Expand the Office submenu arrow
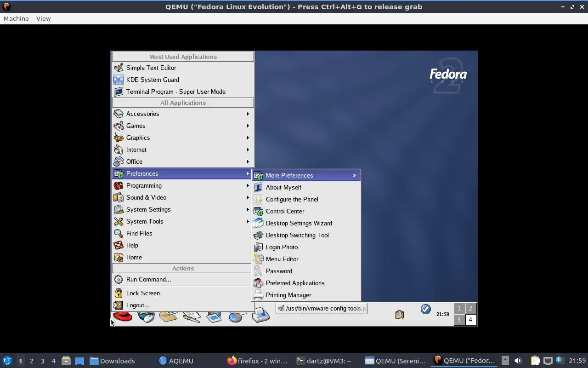This screenshot has height=368, width=588. (x=248, y=161)
